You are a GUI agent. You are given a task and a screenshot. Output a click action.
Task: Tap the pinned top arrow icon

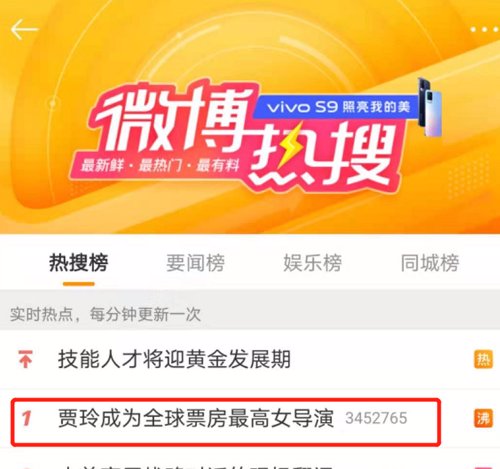[x=26, y=359]
